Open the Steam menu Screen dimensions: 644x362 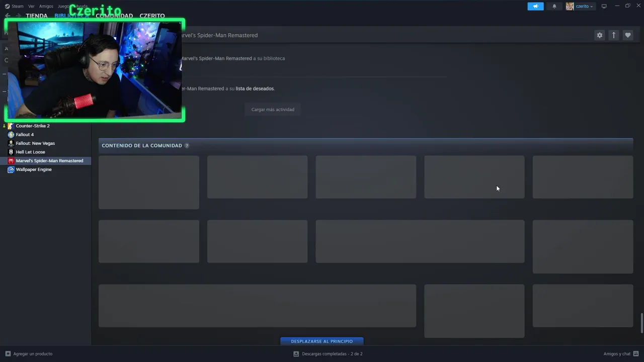click(18, 6)
